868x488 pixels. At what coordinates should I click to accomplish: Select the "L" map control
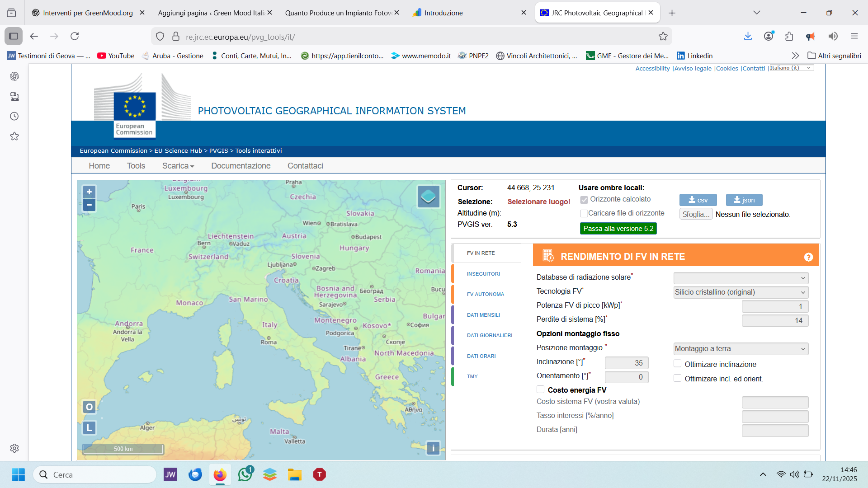[x=89, y=427]
